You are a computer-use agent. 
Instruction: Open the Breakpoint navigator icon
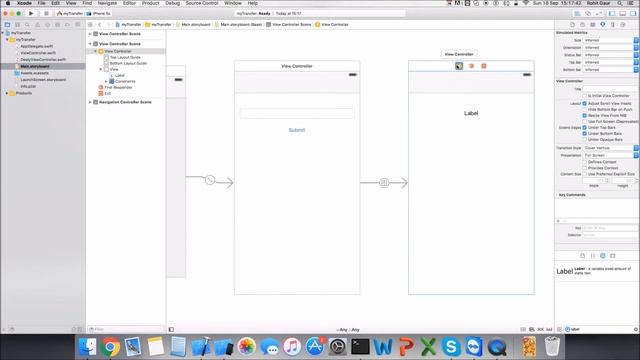(x=67, y=24)
